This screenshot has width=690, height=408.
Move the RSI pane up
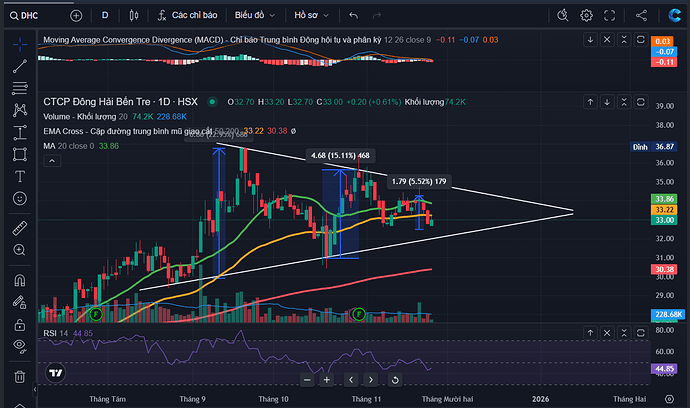pyautogui.click(x=590, y=333)
